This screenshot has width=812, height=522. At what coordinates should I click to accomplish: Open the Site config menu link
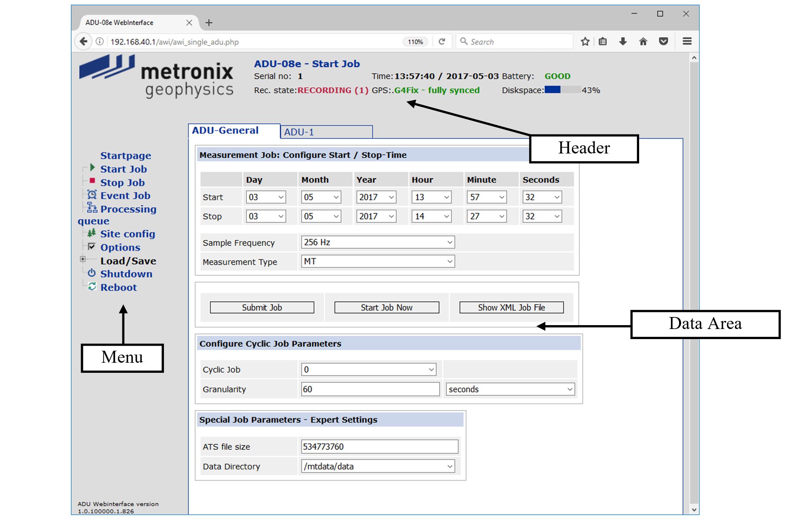click(x=128, y=234)
